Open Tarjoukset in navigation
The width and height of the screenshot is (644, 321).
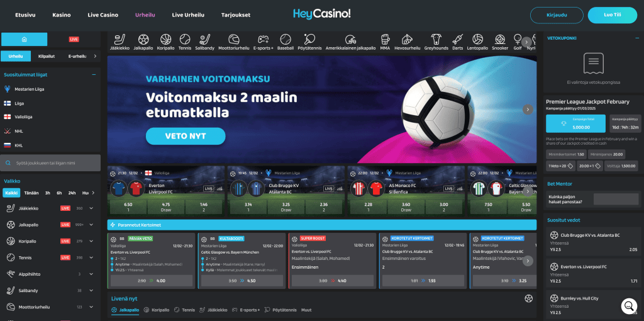click(x=236, y=15)
